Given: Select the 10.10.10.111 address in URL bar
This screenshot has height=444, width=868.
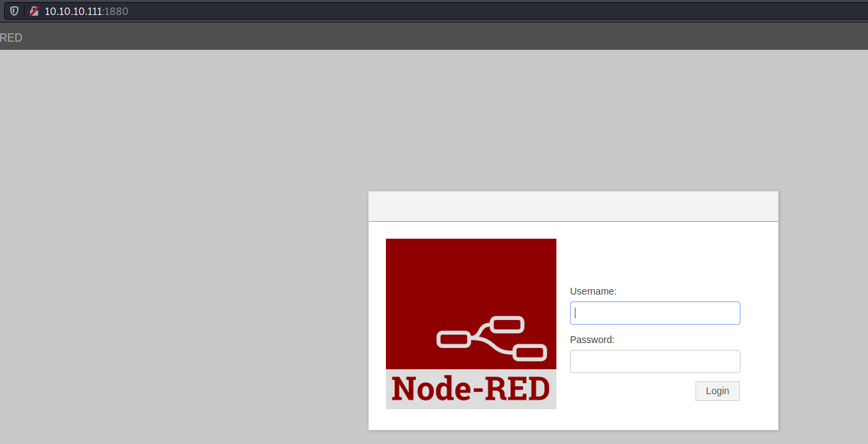Looking at the screenshot, I should pyautogui.click(x=73, y=11).
